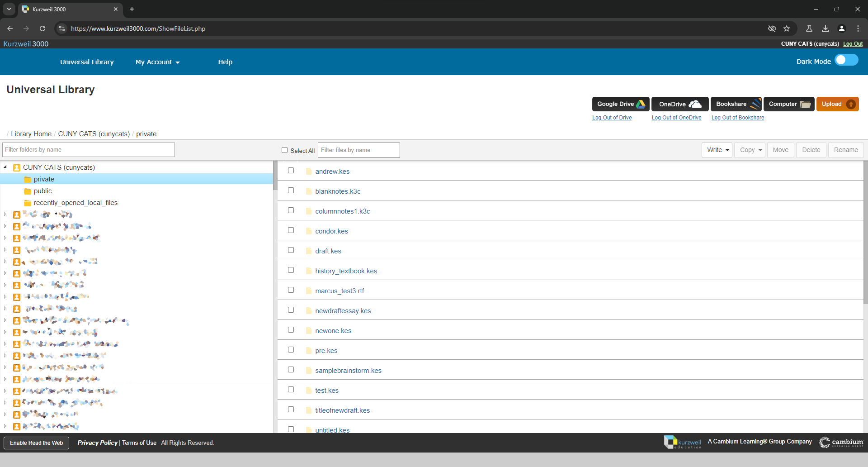Image resolution: width=868 pixels, height=467 pixels.
Task: Open the Copy dropdown menu
Action: (750, 150)
